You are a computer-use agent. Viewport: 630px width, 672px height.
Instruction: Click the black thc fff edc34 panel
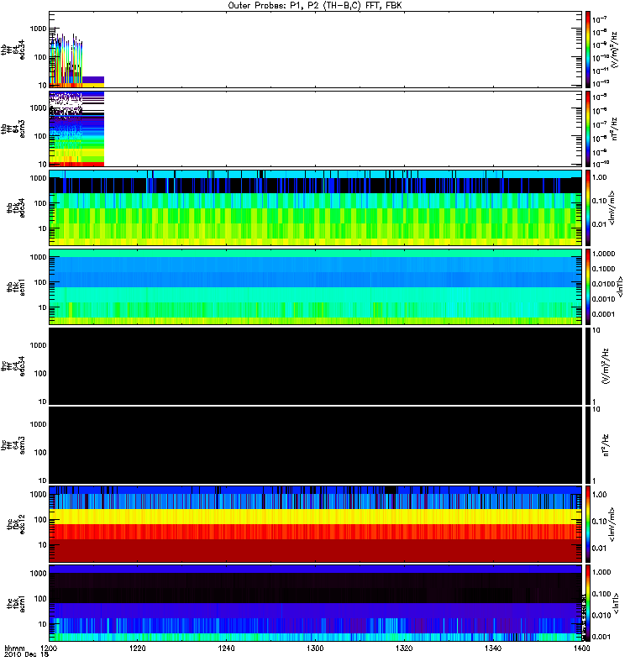315,366
